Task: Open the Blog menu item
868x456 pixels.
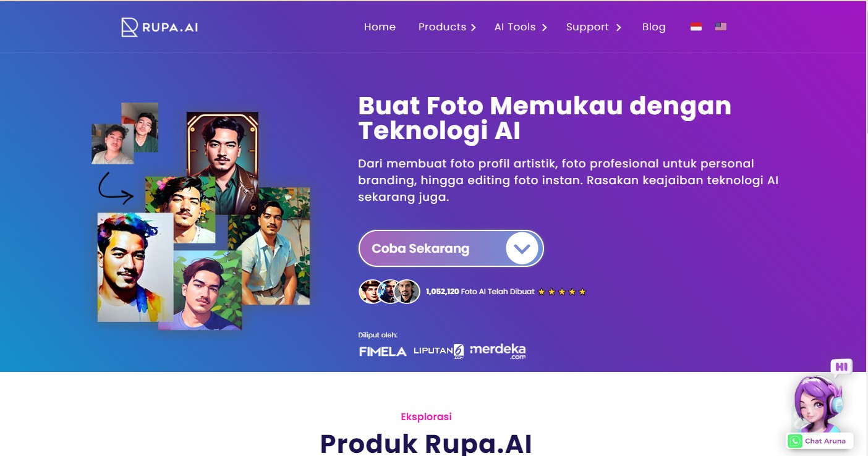Action: coord(653,27)
